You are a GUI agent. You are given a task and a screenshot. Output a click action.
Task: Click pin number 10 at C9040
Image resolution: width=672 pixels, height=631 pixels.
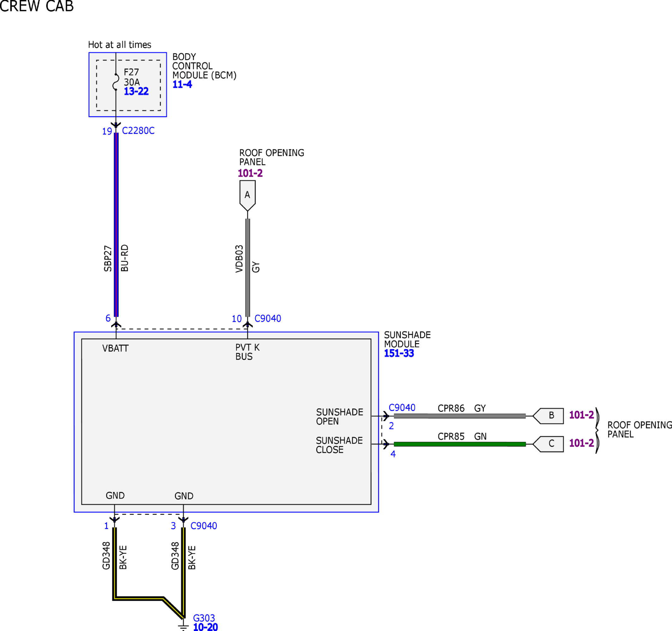(x=237, y=319)
